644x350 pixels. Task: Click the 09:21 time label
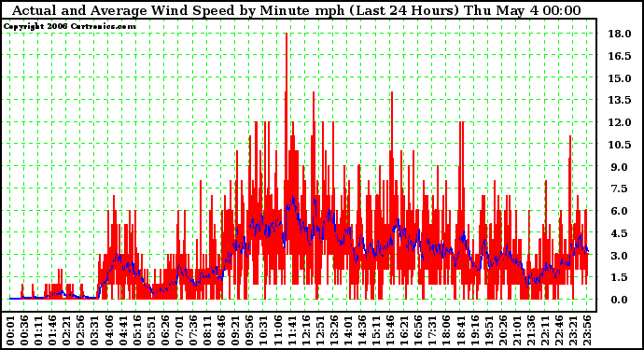tap(235, 331)
